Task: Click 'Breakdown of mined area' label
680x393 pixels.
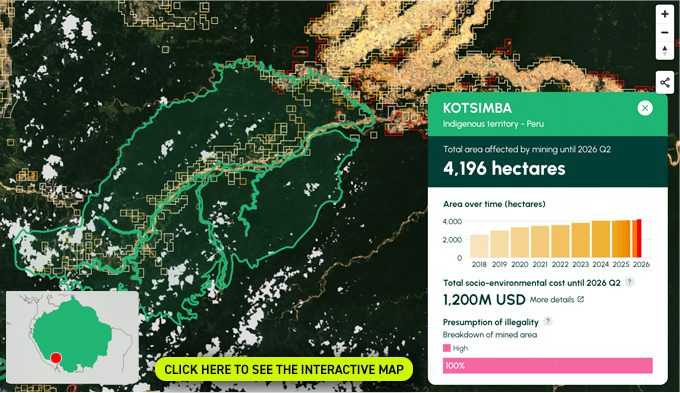Action: point(490,335)
